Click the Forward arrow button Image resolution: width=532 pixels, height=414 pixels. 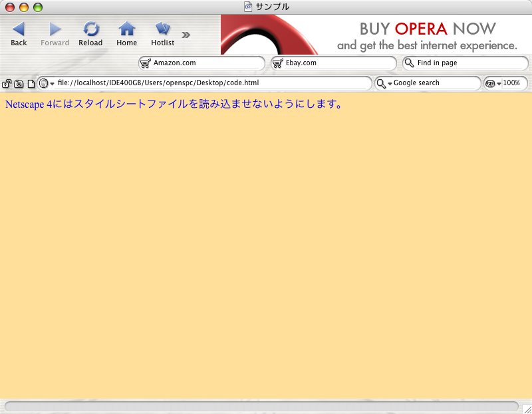tap(55, 34)
